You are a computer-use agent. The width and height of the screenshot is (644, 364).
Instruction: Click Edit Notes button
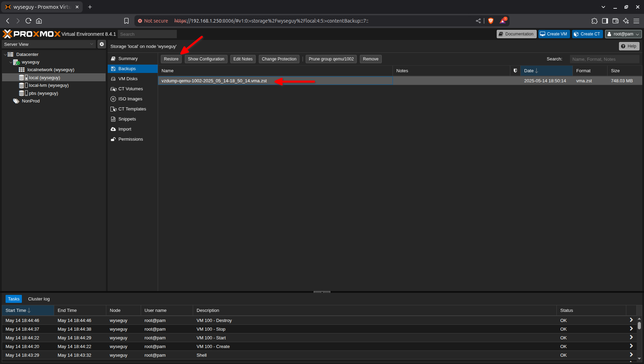click(x=243, y=59)
